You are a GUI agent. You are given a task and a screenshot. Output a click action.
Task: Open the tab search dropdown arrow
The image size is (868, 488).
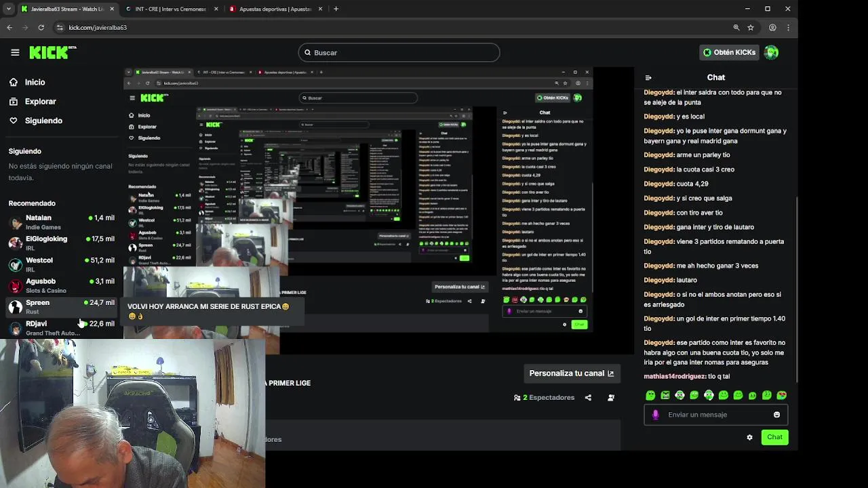(8, 9)
